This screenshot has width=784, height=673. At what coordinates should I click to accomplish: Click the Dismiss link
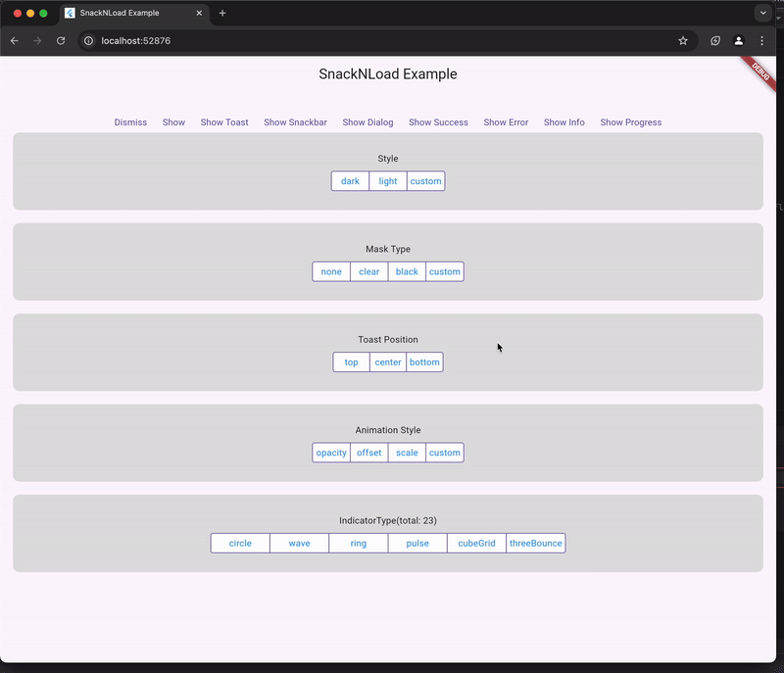130,121
